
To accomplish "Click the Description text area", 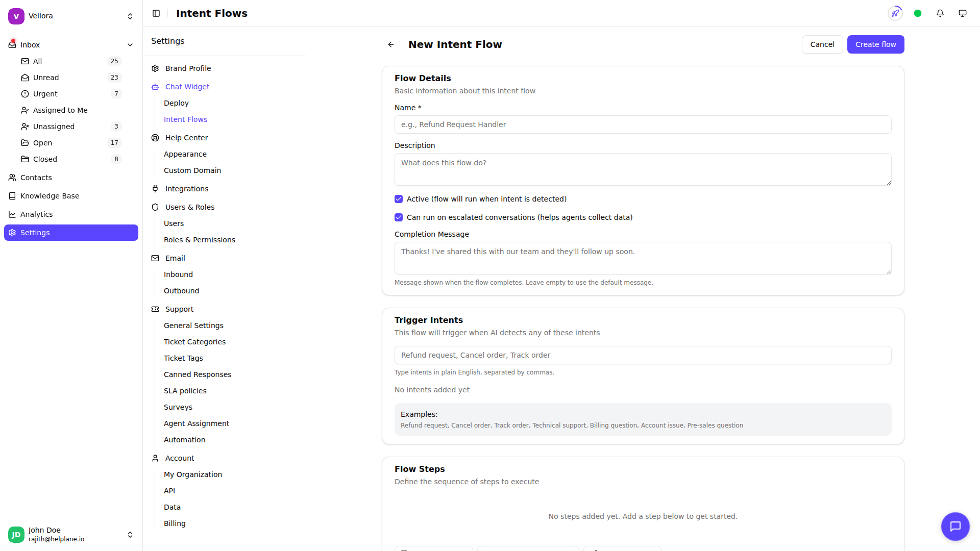I will pyautogui.click(x=643, y=169).
